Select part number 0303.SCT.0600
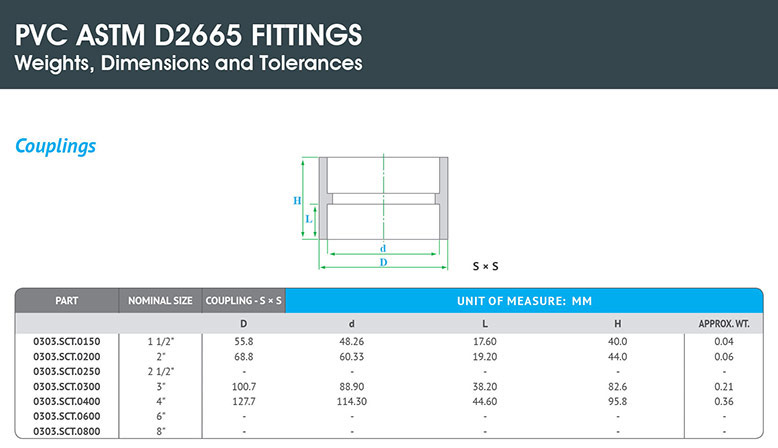778x448 pixels. coord(66,416)
